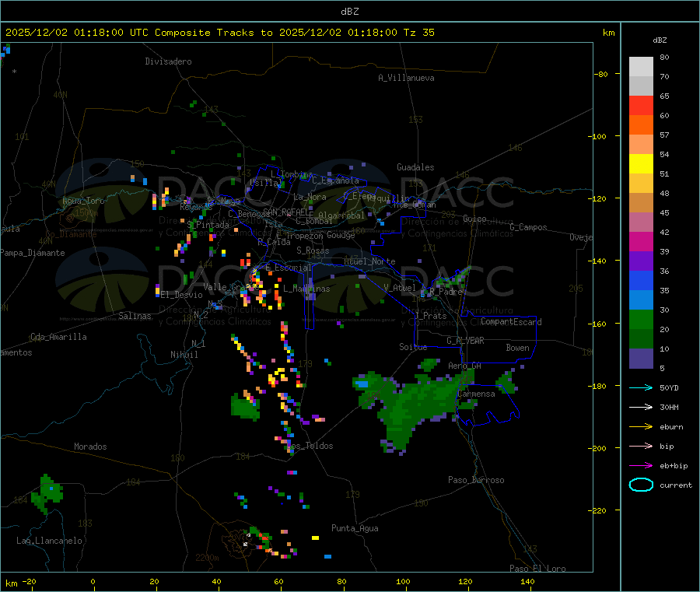
Task: Click the Bowen map label
Action: click(x=517, y=348)
